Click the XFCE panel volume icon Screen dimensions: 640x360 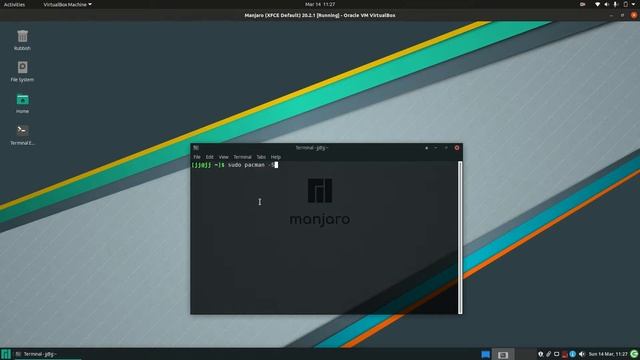pos(582,354)
